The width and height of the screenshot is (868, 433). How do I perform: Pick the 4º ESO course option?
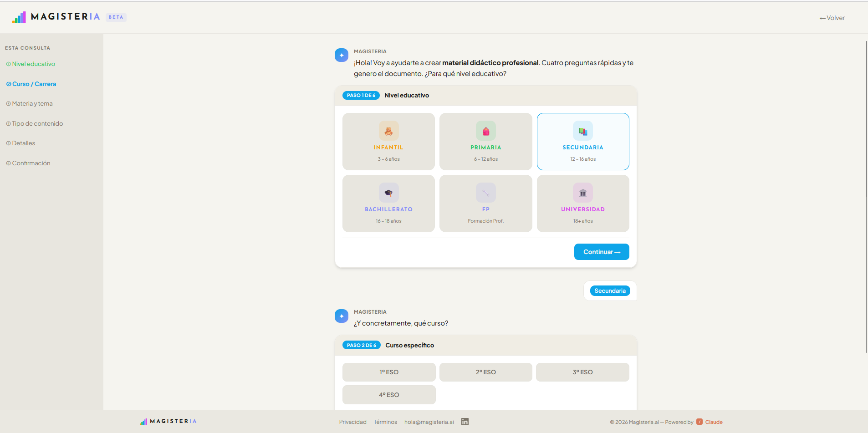coord(389,395)
